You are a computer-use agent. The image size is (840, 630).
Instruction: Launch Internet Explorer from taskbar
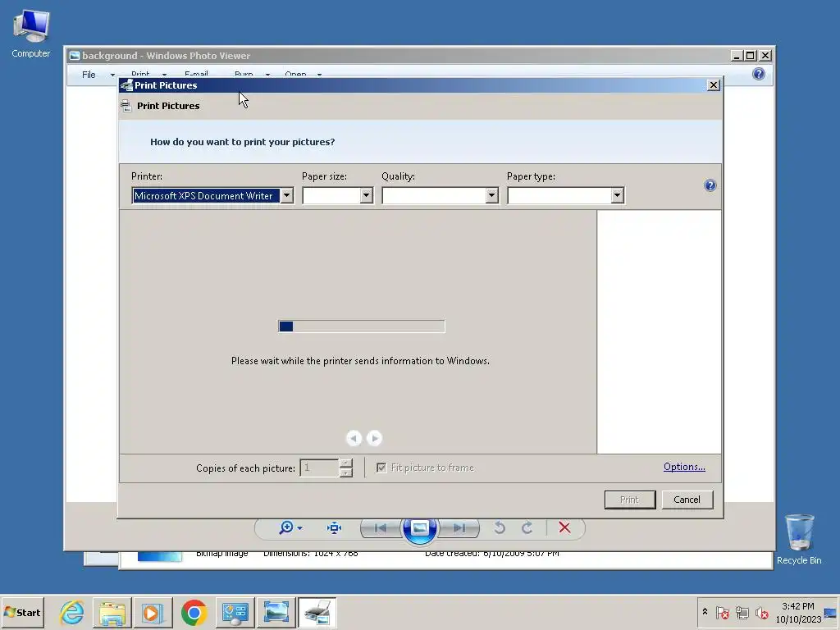pyautogui.click(x=72, y=612)
